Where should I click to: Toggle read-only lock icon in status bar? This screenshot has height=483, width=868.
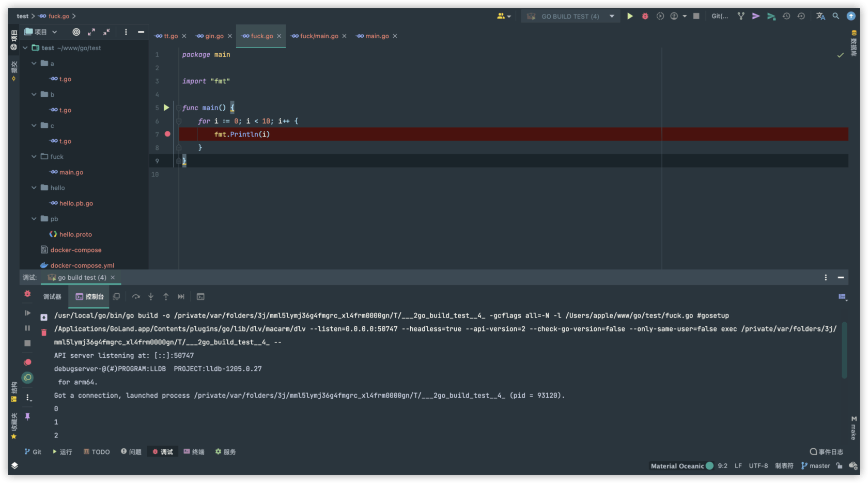pos(839,466)
